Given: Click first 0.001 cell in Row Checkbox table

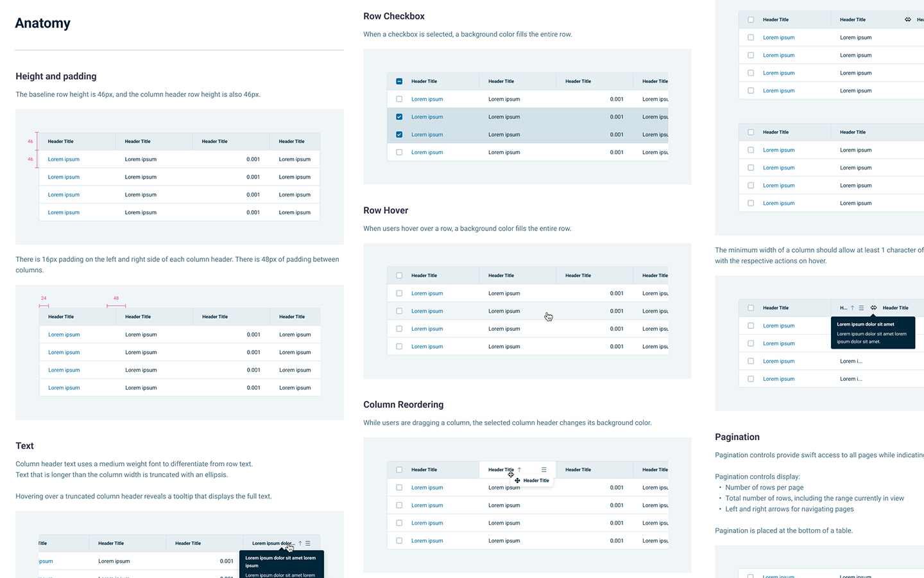Looking at the screenshot, I should point(617,99).
